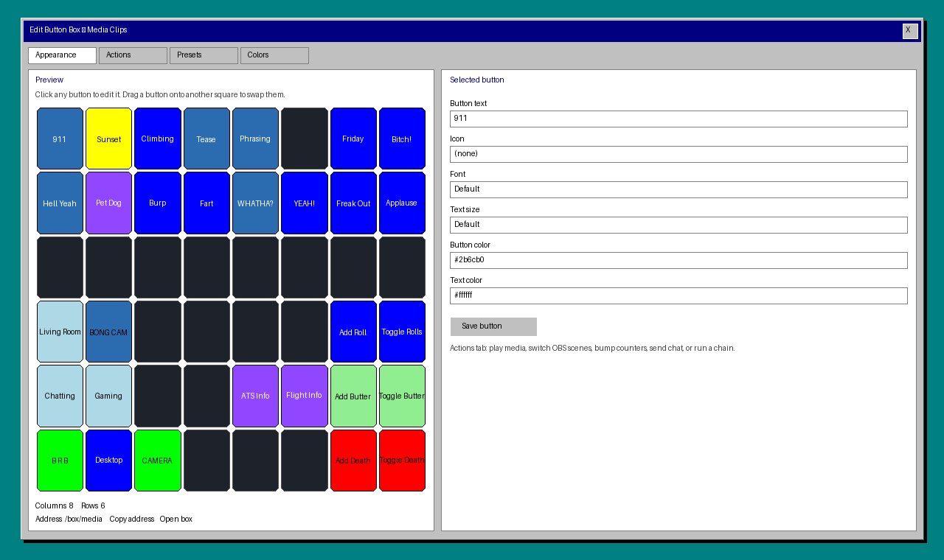Screen dimensions: 944x560
Task: Focus the Button text field
Action: click(x=678, y=119)
